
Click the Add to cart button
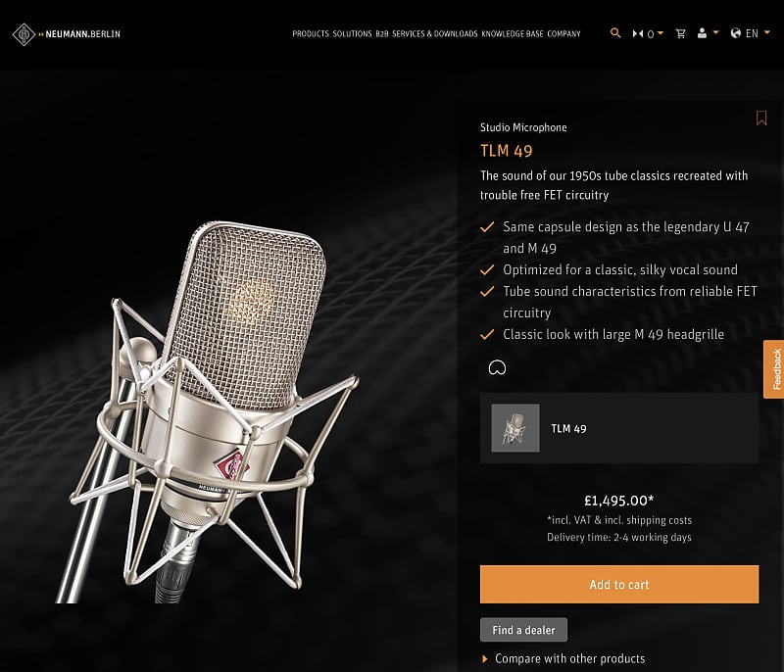click(x=618, y=584)
